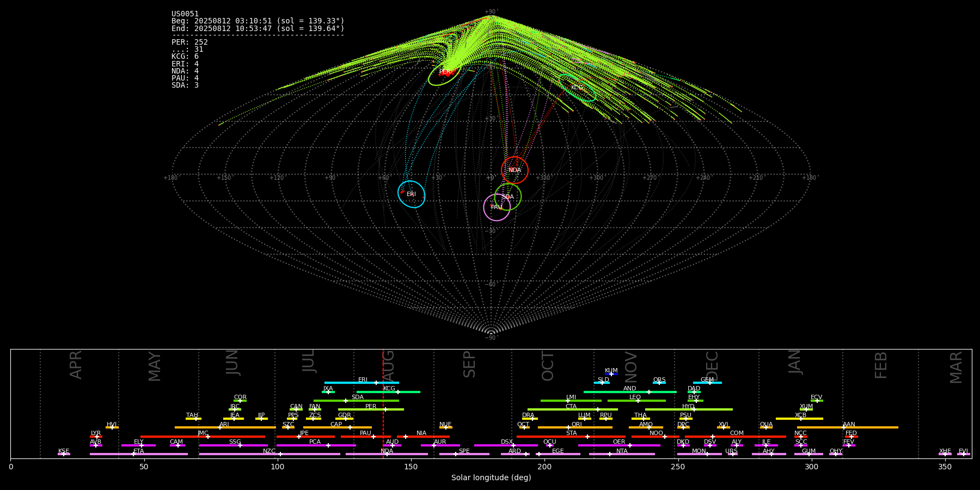Select the LEO shower bar in timeline
This screenshot has height=490, width=980.
click(x=636, y=401)
